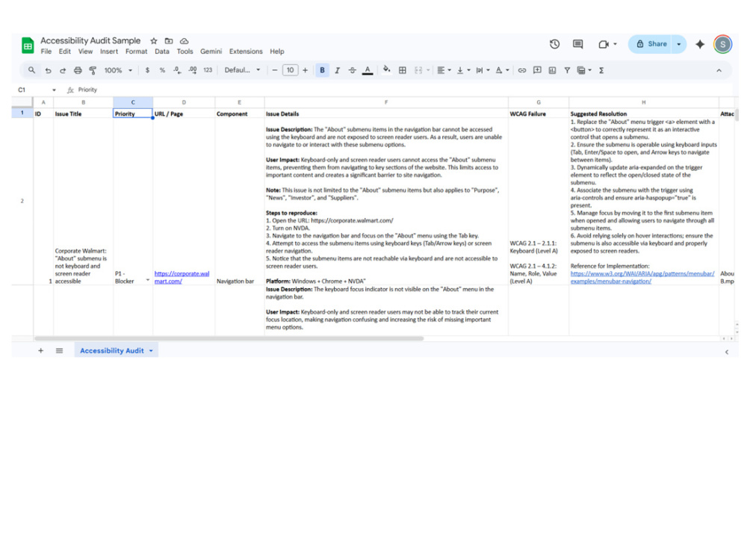
Task: Open the Insert menu
Action: [x=109, y=52]
